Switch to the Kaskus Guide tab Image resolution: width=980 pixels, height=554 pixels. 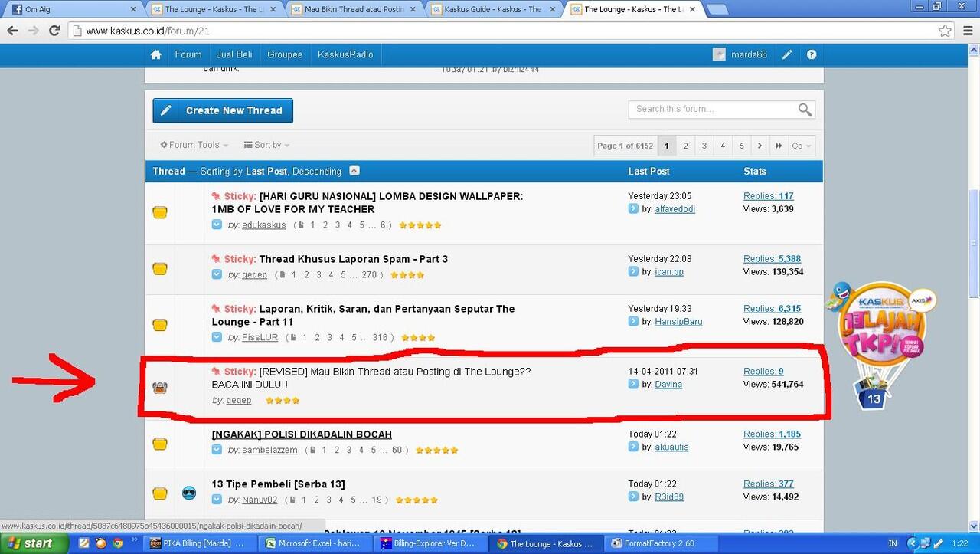point(495,9)
